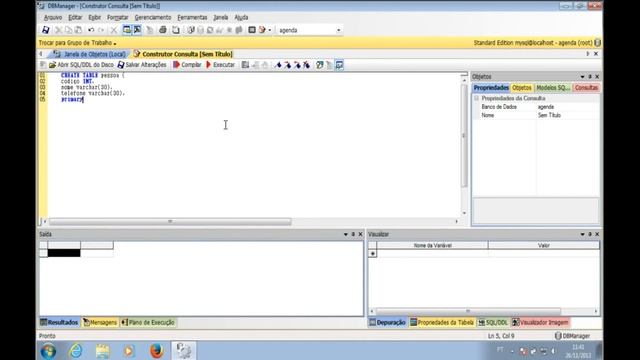Switch to SQL/DDL tab
Viewport: 640px width, 360px height.
[493, 322]
